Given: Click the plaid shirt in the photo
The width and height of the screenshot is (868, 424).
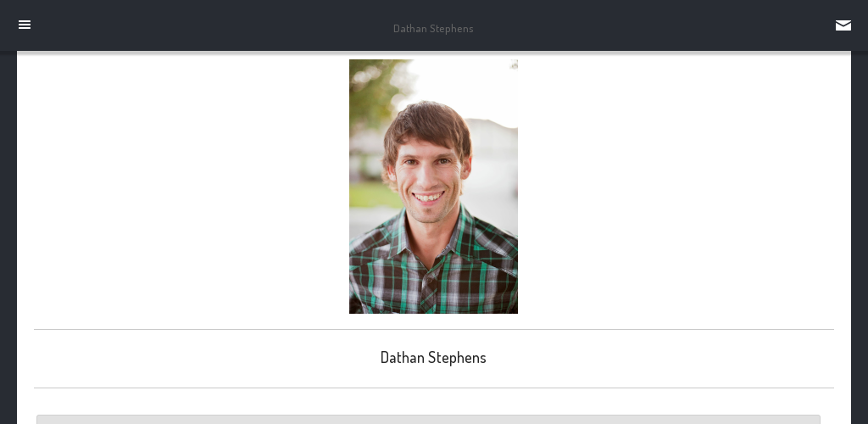Looking at the screenshot, I should point(433,271).
